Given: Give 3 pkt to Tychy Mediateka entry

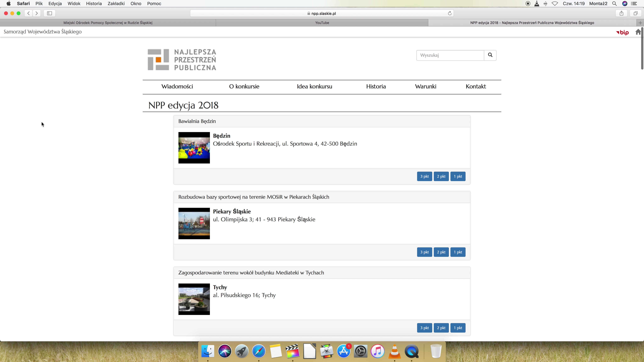Looking at the screenshot, I should 424,328.
